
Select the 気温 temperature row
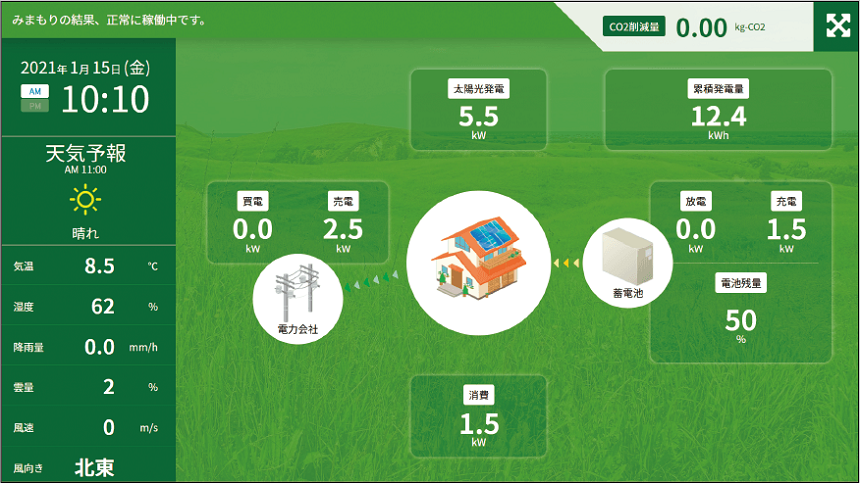coord(87,267)
